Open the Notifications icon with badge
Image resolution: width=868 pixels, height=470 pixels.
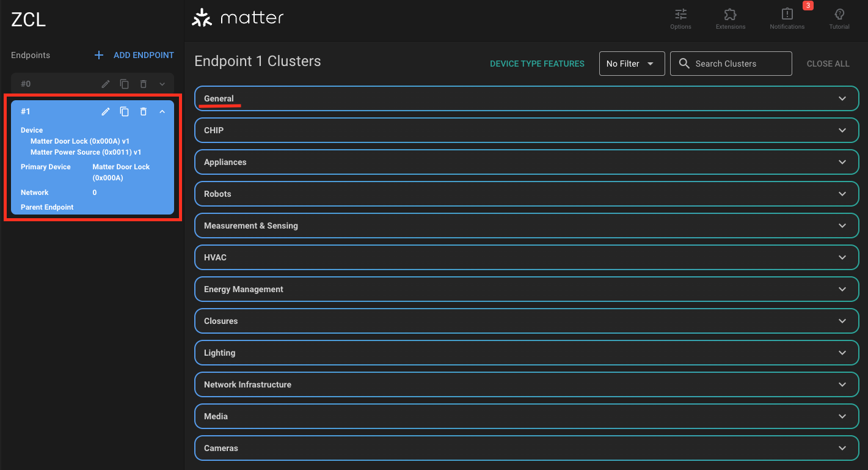click(787, 18)
